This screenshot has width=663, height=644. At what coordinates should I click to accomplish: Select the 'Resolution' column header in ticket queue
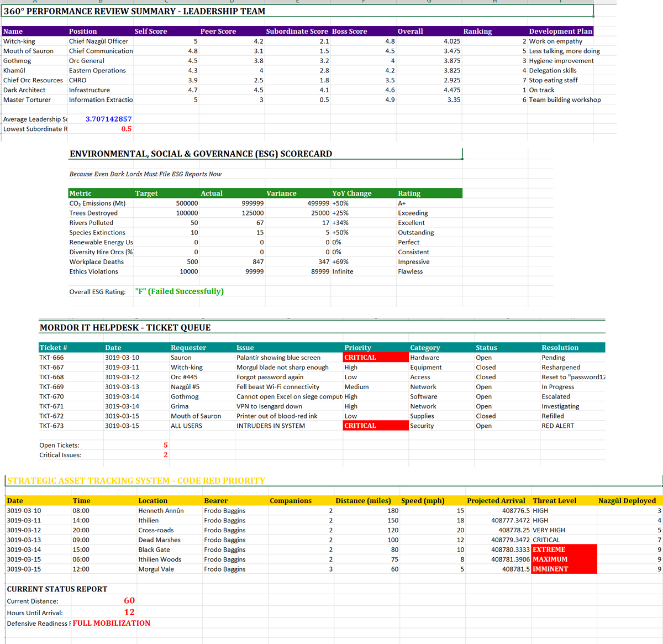(573, 348)
